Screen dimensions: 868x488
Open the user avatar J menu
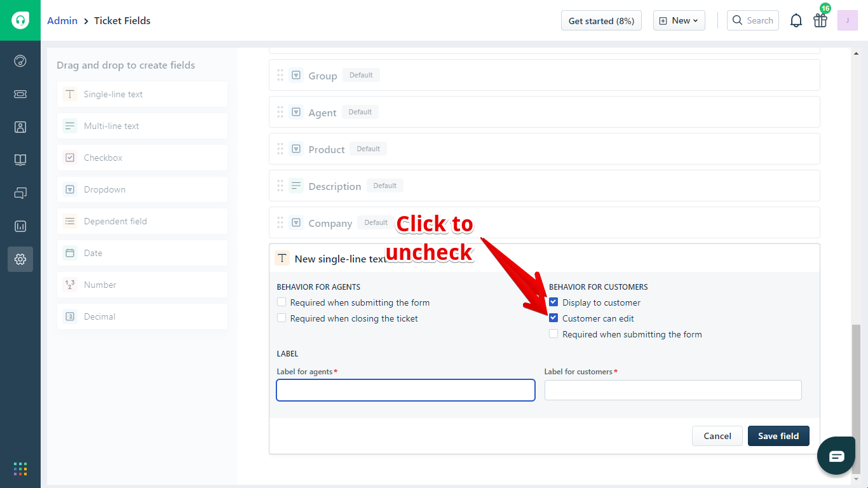[848, 20]
